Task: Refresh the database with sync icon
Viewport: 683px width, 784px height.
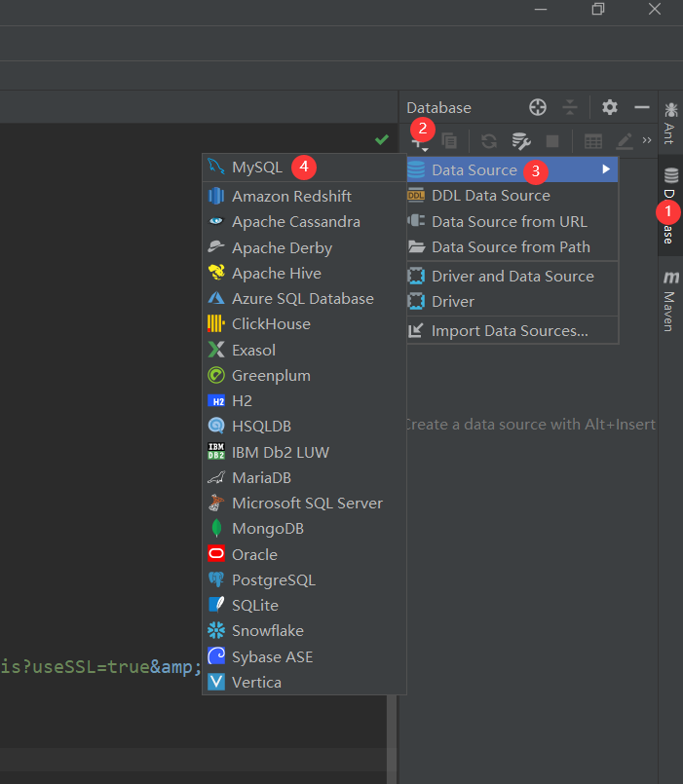Action: pos(489,141)
